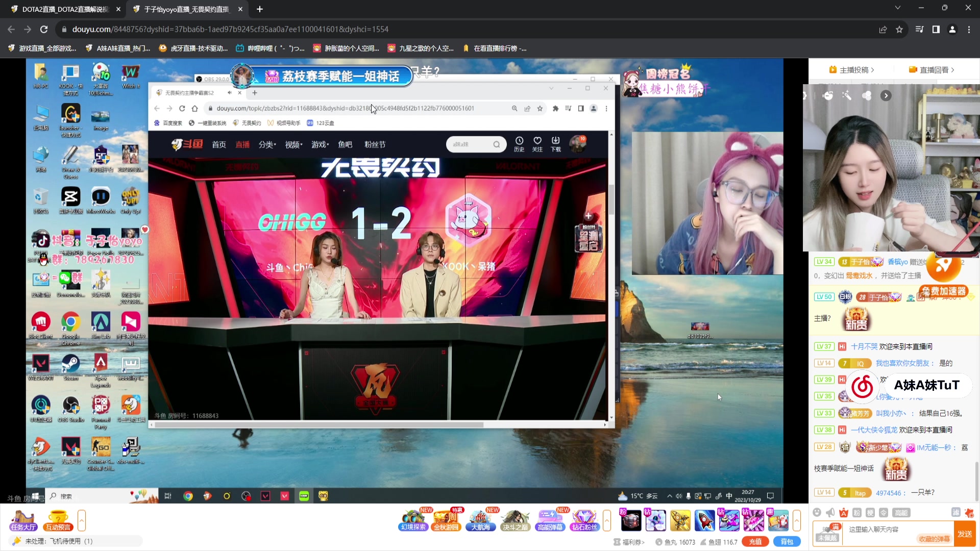Screen dimensions: 980x551
Task: Open bookmark 在看直播排行榜
Action: click(494, 48)
